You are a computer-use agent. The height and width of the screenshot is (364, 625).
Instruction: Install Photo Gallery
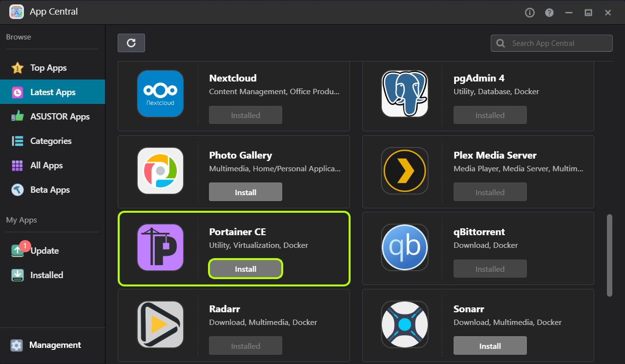click(x=246, y=192)
